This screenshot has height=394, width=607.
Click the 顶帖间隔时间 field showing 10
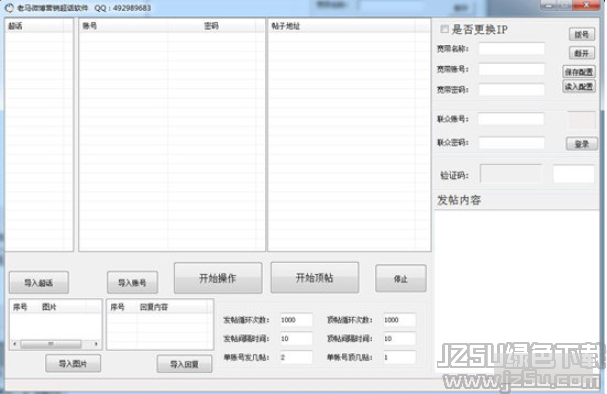(x=399, y=338)
